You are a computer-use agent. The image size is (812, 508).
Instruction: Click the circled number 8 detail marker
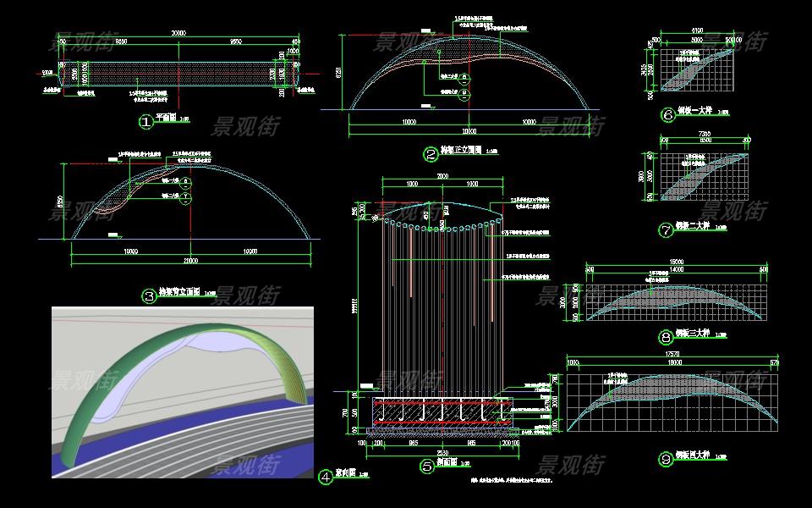pos(665,337)
